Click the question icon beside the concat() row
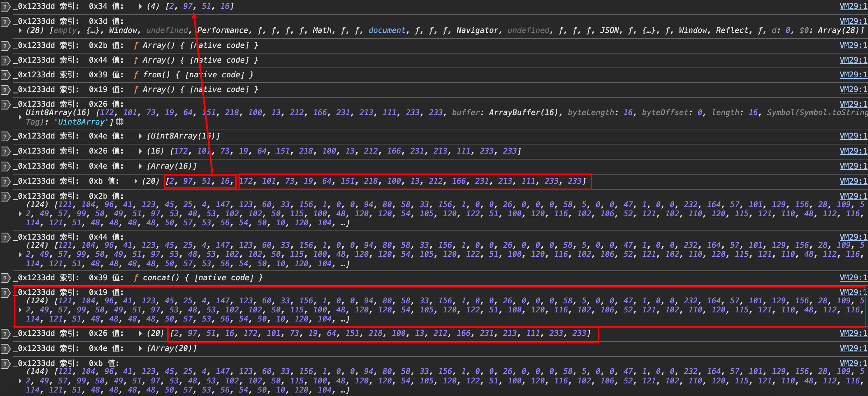 pos(5,278)
